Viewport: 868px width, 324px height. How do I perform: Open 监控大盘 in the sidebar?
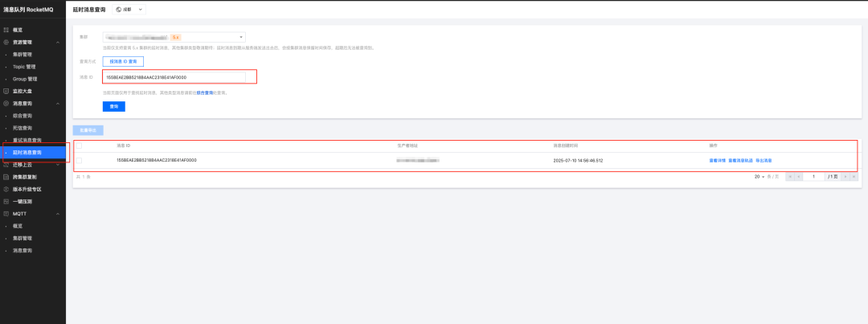23,91
